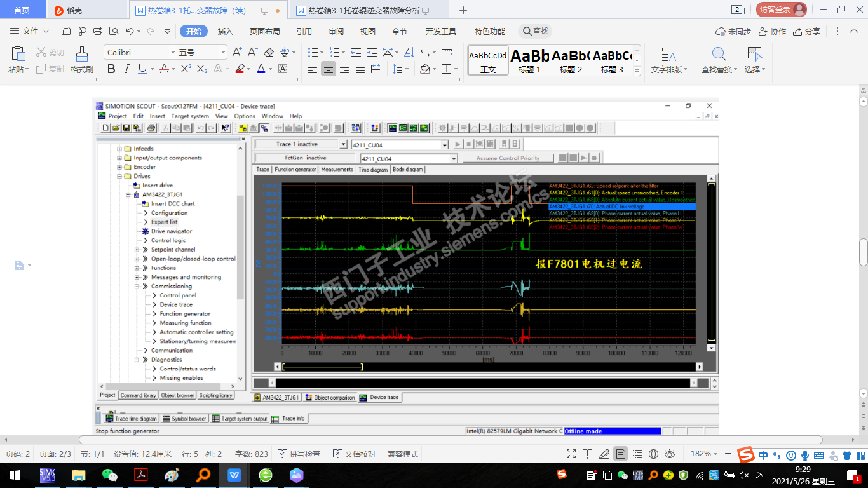The height and width of the screenshot is (488, 868).
Task: Click the 访客登录 guest login button
Action: 780,10
